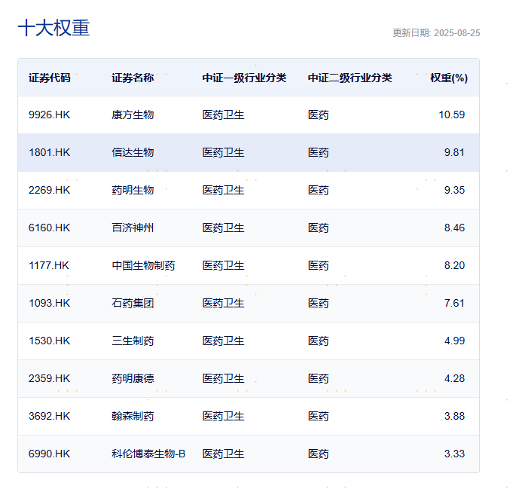The width and height of the screenshot is (510, 492).
Task: Click the 3.33 weight value
Action: [x=454, y=454]
